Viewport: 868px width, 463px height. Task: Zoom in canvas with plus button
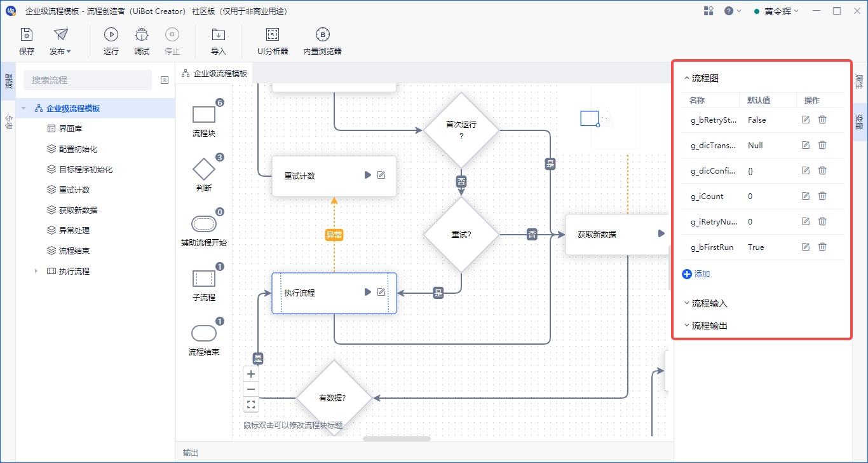click(251, 374)
